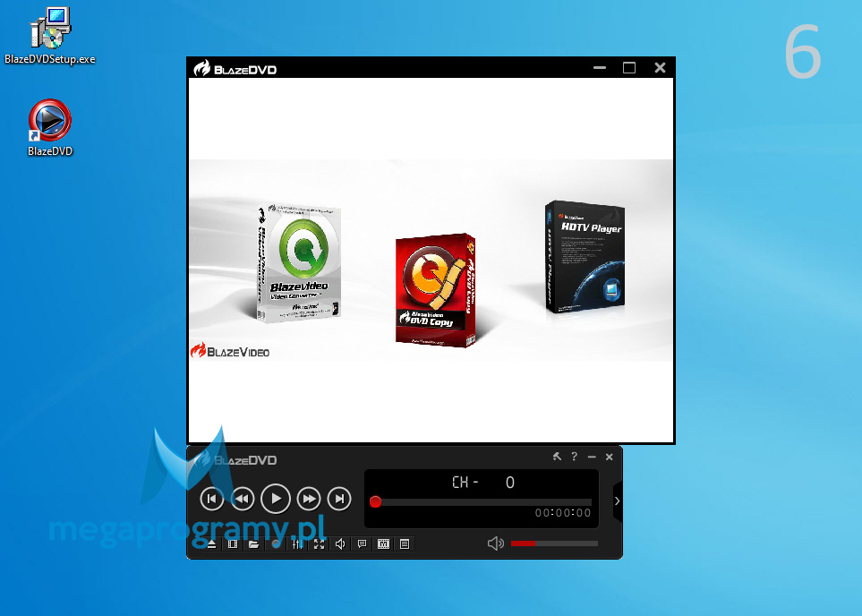
Task: Open help with the question mark
Action: 574,457
